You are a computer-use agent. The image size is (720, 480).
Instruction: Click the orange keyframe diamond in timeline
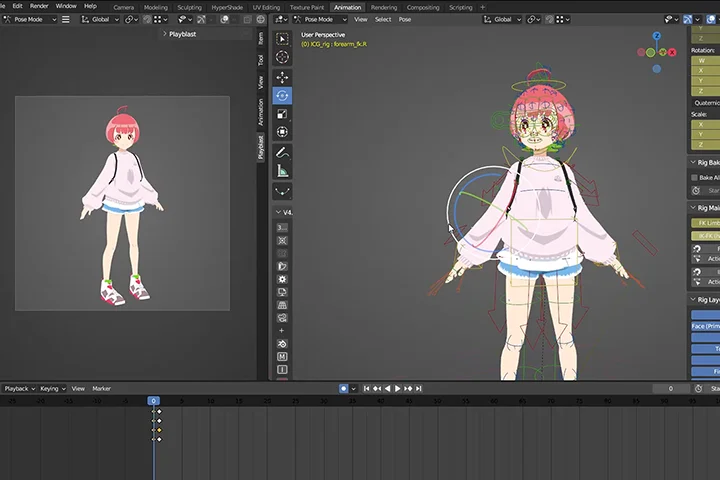pos(159,430)
